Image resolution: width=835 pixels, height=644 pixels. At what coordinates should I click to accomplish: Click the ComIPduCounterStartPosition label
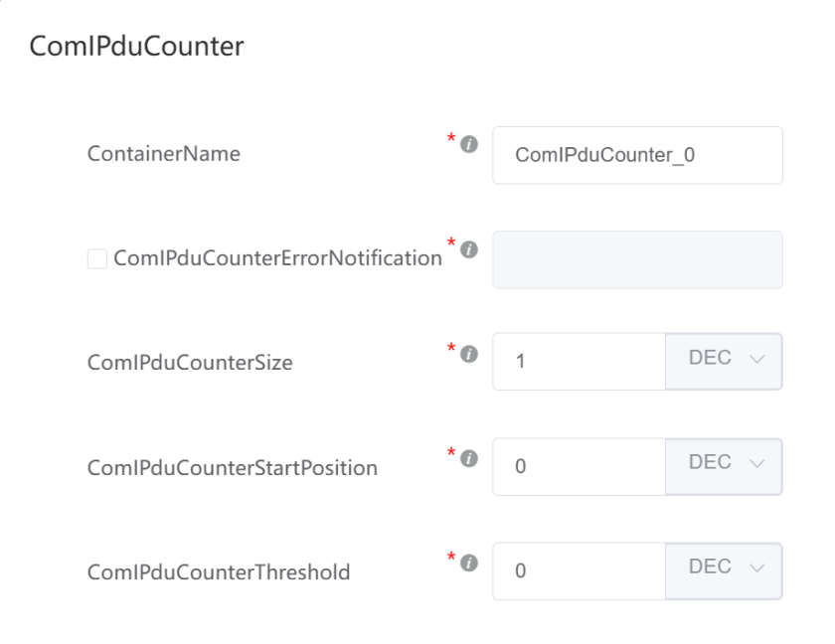click(x=233, y=468)
